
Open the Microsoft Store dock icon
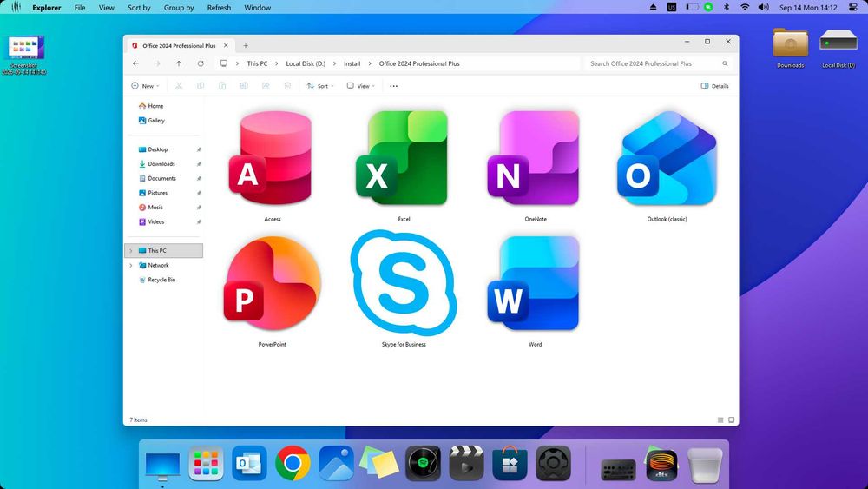click(x=510, y=463)
